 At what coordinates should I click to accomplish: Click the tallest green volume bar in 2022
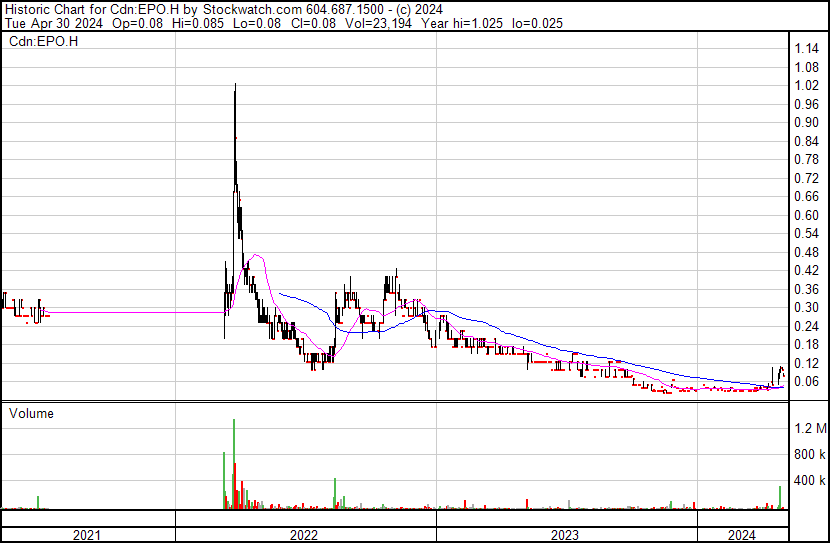(234, 464)
